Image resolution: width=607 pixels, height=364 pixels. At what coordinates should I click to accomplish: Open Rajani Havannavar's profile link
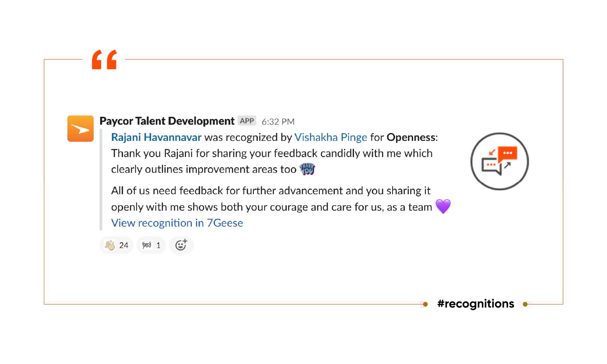coord(156,137)
